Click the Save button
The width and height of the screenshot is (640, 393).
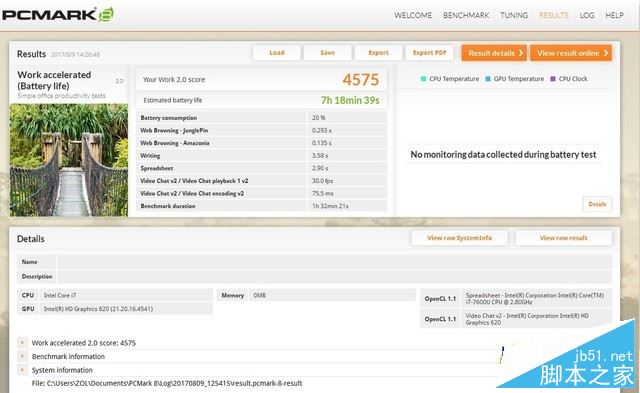(327, 53)
